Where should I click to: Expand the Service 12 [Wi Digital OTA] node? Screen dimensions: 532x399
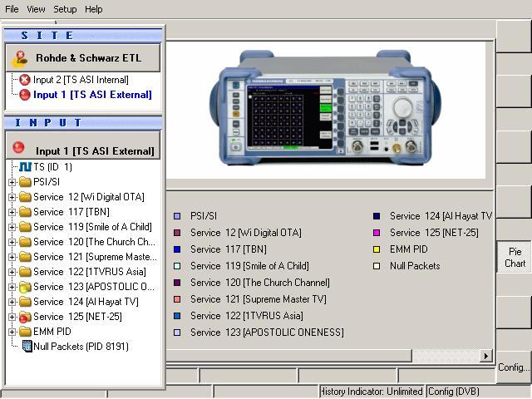click(12, 197)
